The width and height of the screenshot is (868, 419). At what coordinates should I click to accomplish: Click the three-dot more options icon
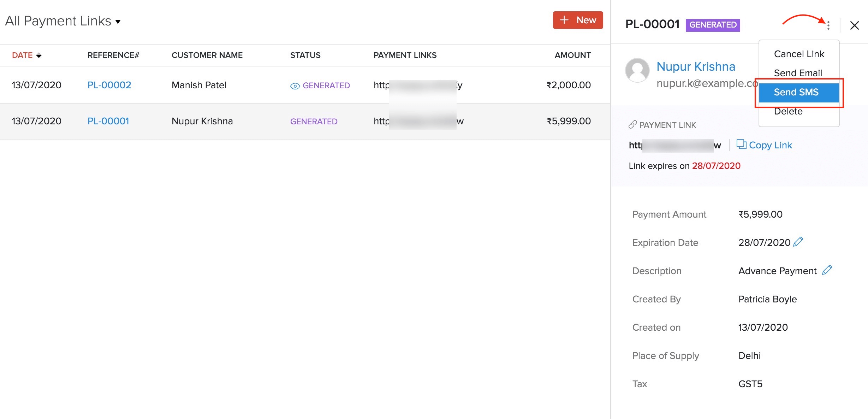828,25
